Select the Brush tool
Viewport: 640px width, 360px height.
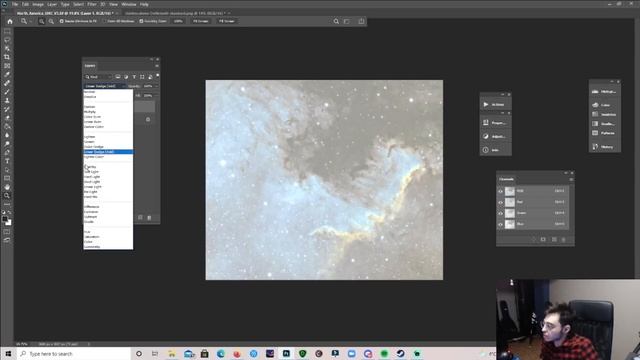coord(7,92)
